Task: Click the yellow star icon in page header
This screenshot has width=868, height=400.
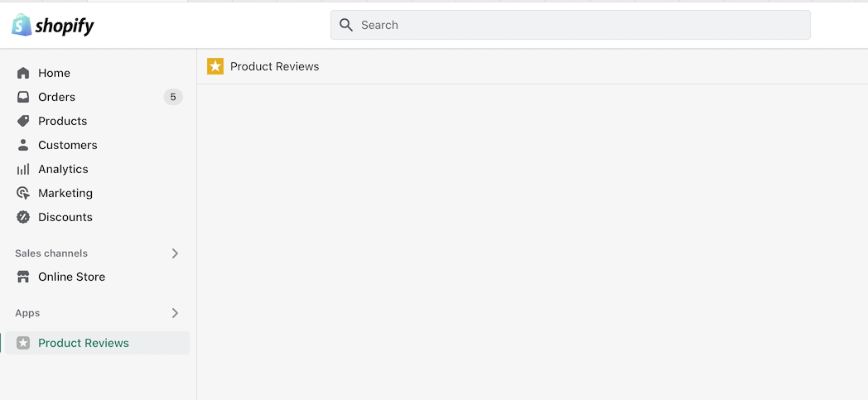Action: click(215, 66)
